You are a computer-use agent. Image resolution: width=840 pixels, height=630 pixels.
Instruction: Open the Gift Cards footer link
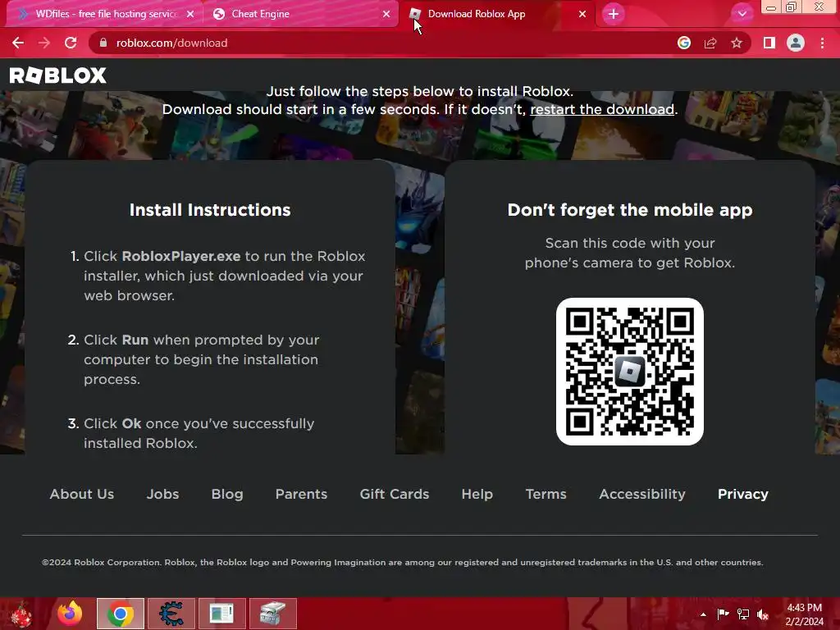[x=395, y=494]
